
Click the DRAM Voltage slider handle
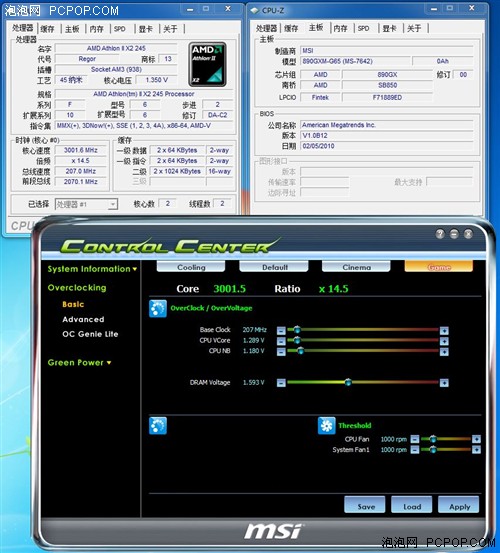348,382
